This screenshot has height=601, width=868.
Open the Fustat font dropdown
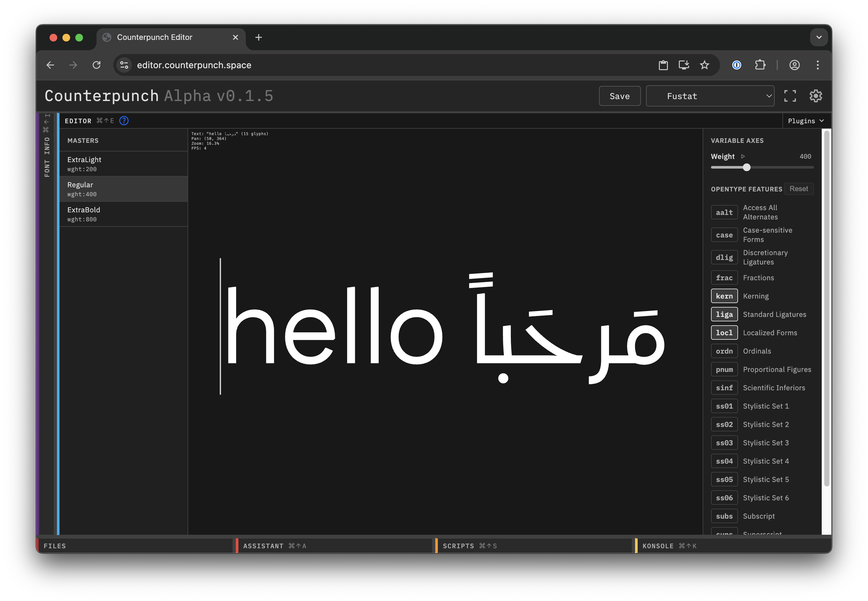[710, 96]
